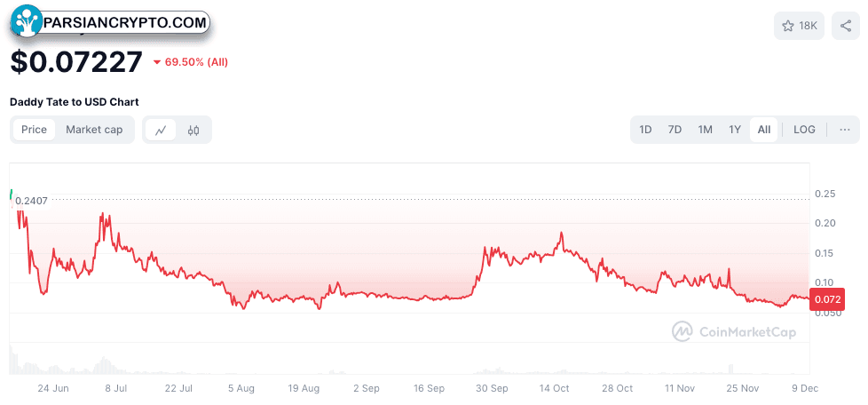This screenshot has width=868, height=405.
Task: Switch to candlestick chart icon
Action: pyautogui.click(x=193, y=131)
